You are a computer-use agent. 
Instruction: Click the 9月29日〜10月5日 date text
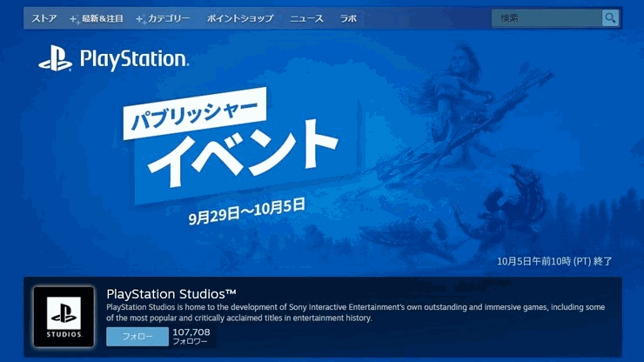[x=247, y=211]
